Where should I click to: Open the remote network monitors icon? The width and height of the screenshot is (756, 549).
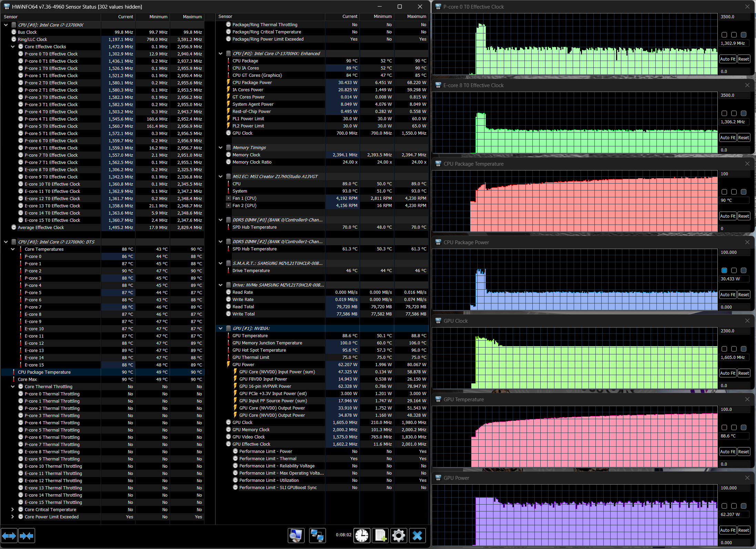tap(317, 536)
